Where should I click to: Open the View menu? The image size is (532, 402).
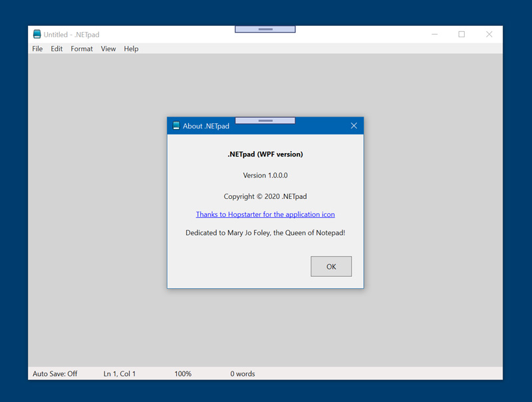click(x=108, y=49)
